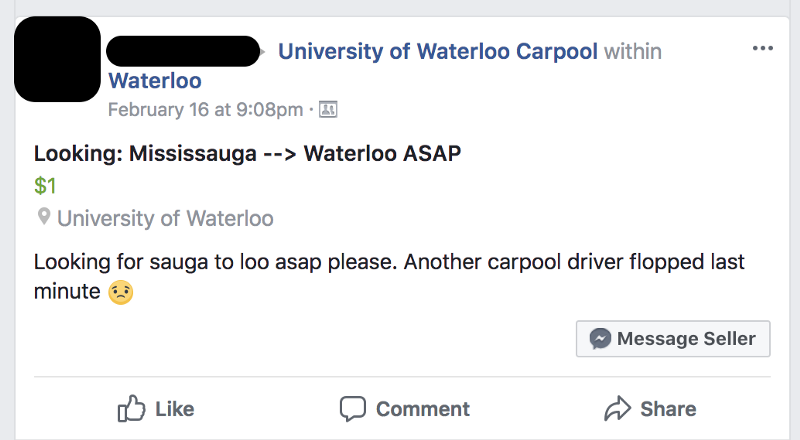
Task: Click the Comment text label
Action: click(x=423, y=409)
